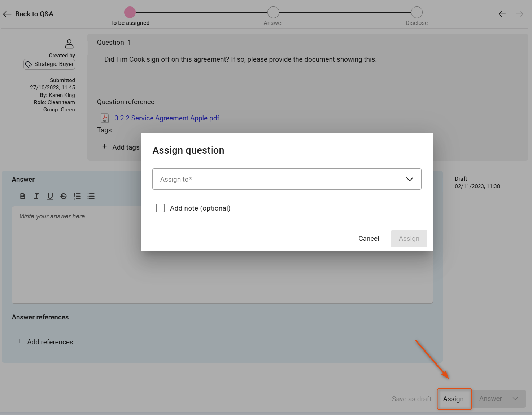The width and height of the screenshot is (532, 415).
Task: Click the Assign button at page bottom
Action: pos(454,399)
